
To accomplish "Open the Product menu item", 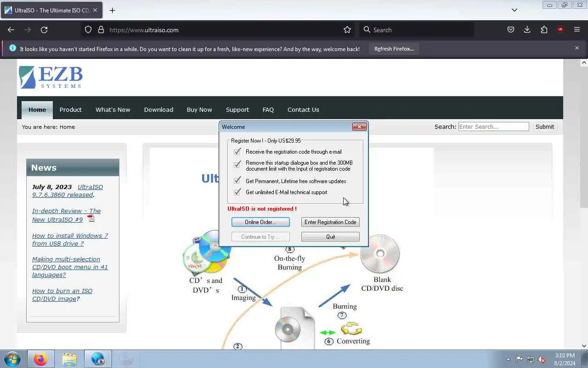I will tap(71, 109).
